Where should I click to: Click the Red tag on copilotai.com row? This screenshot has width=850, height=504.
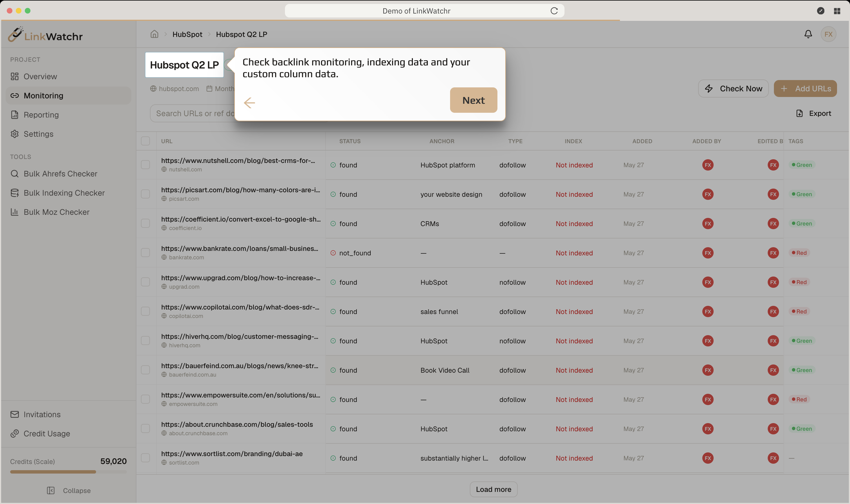[x=799, y=311]
